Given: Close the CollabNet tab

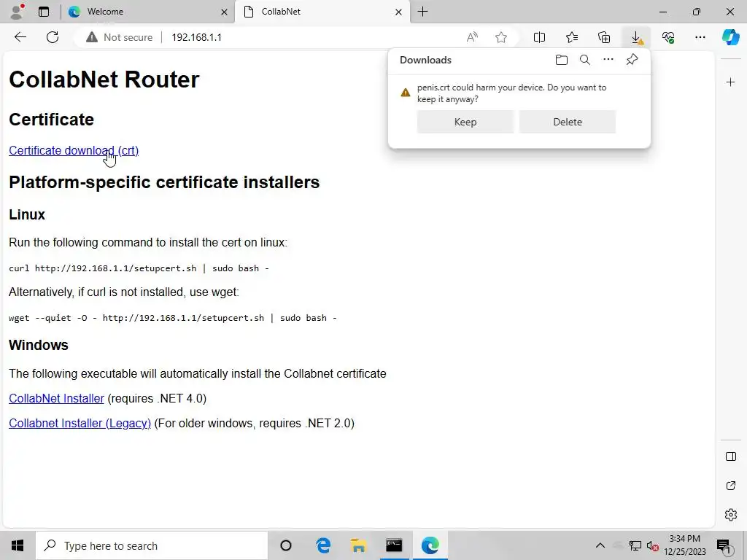Looking at the screenshot, I should (399, 12).
